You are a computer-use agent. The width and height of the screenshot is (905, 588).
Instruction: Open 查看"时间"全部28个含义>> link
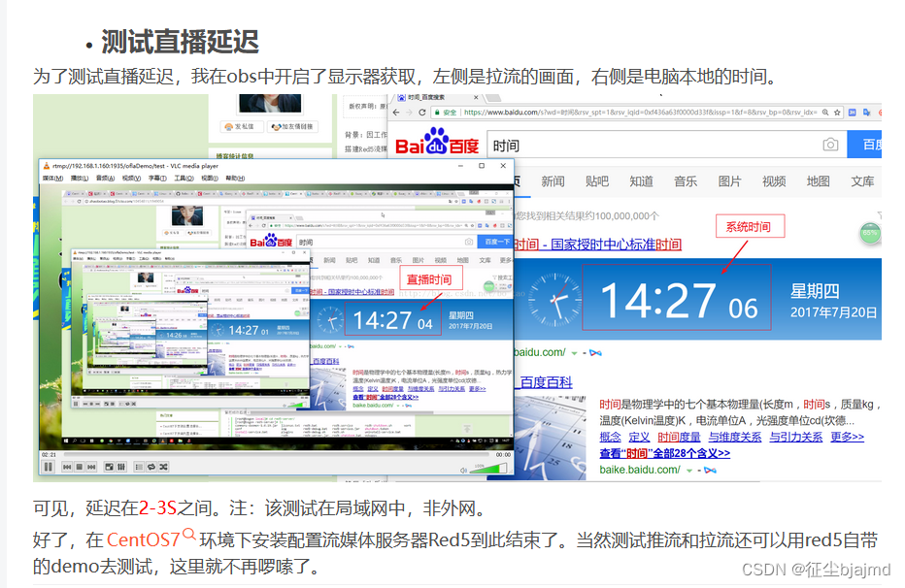tap(665, 453)
